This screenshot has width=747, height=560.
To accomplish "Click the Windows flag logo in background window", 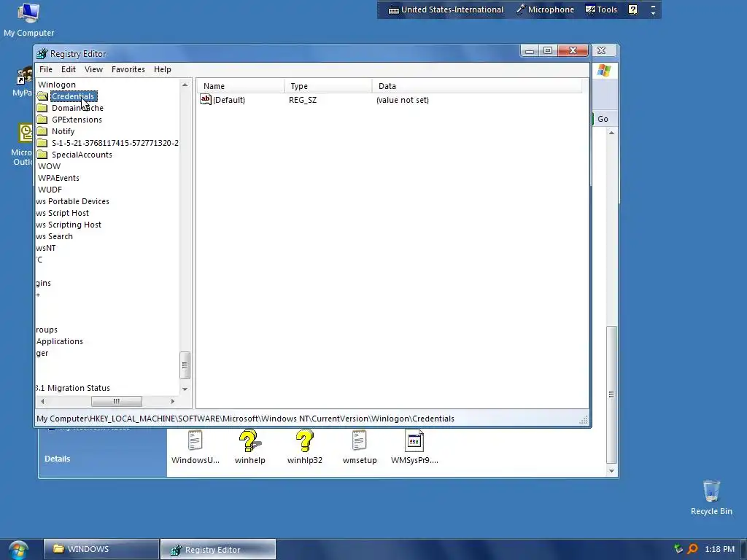I will pyautogui.click(x=604, y=71).
